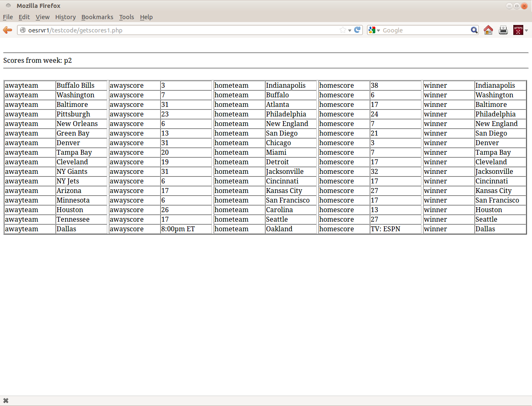Open the View menu

[42, 17]
